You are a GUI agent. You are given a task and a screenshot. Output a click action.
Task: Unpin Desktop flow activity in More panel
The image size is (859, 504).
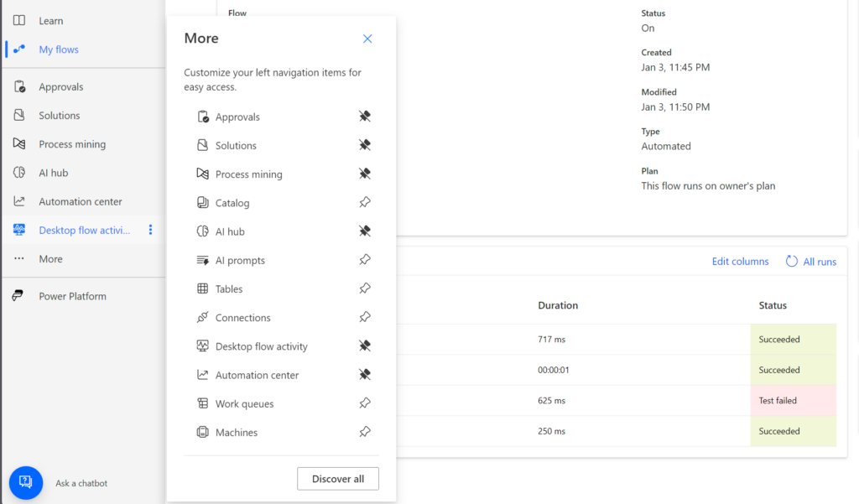(365, 346)
